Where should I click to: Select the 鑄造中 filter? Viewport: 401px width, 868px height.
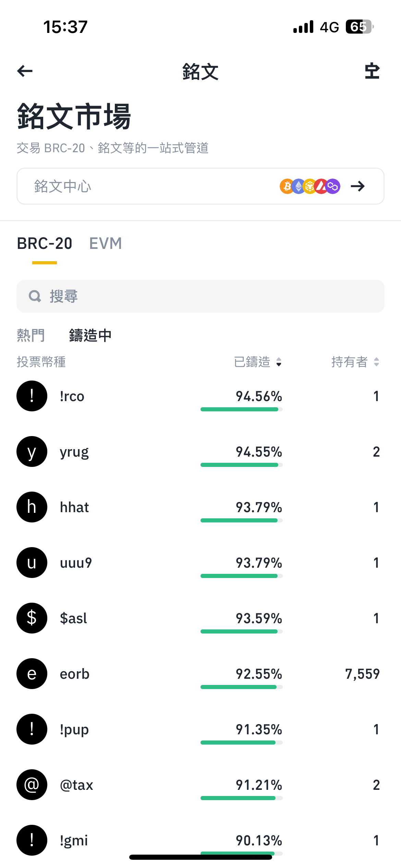point(90,335)
